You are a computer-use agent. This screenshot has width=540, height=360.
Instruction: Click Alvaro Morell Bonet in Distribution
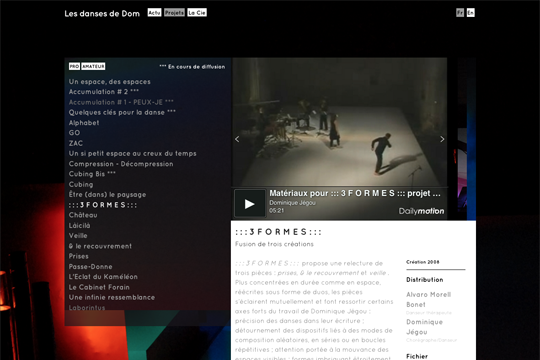pyautogui.click(x=428, y=299)
